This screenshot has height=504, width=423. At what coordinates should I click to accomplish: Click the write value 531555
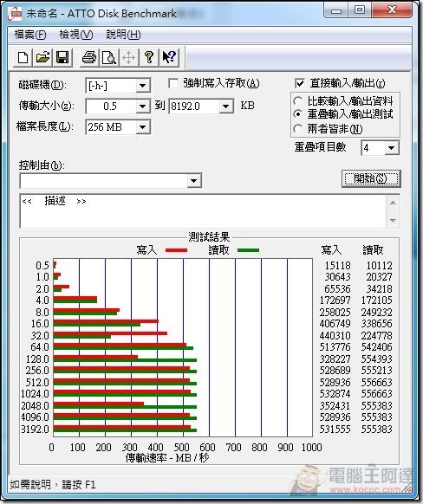pos(335,430)
